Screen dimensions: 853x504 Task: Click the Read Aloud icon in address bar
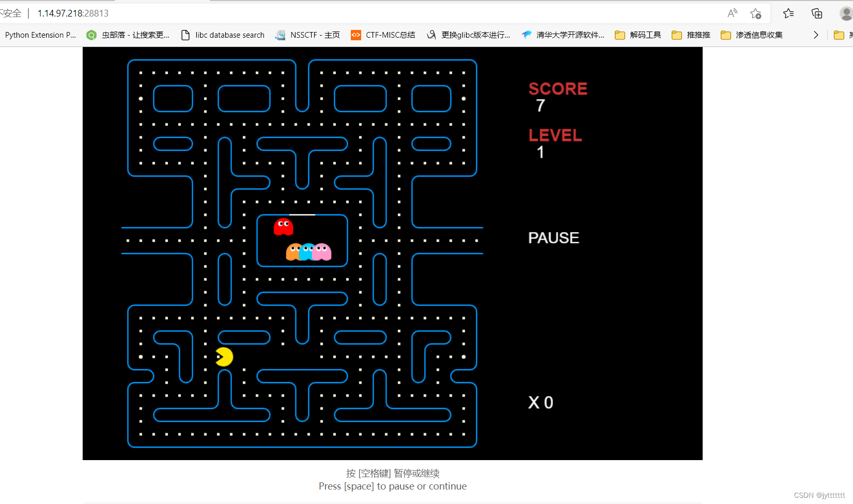click(x=732, y=13)
